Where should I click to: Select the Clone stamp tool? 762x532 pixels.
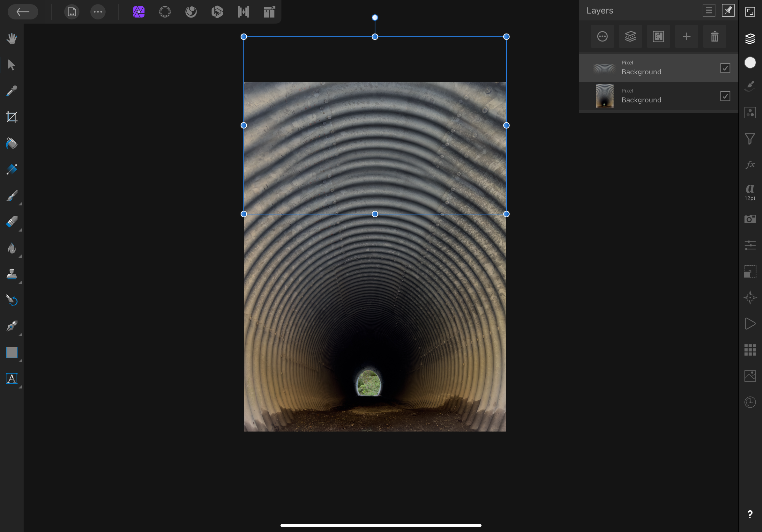point(11,274)
